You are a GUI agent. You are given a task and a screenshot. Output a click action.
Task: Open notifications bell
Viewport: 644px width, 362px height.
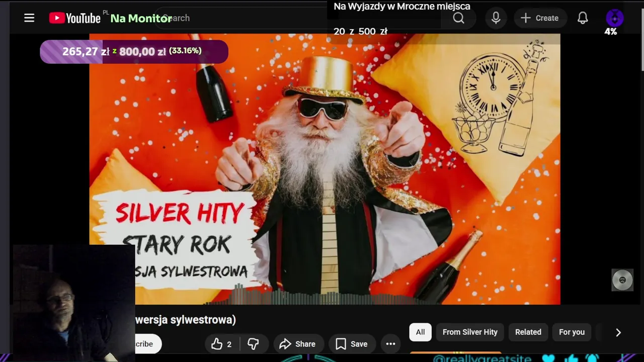click(x=583, y=18)
